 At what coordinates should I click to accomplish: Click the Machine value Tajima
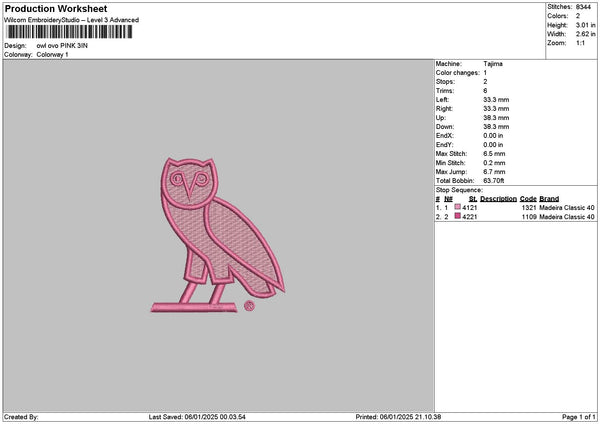coord(493,64)
